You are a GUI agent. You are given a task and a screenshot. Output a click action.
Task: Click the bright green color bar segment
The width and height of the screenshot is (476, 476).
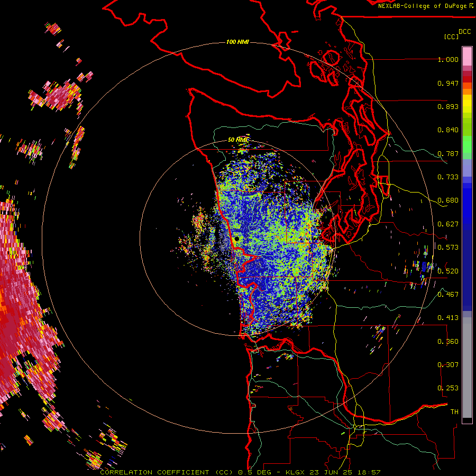click(467, 144)
